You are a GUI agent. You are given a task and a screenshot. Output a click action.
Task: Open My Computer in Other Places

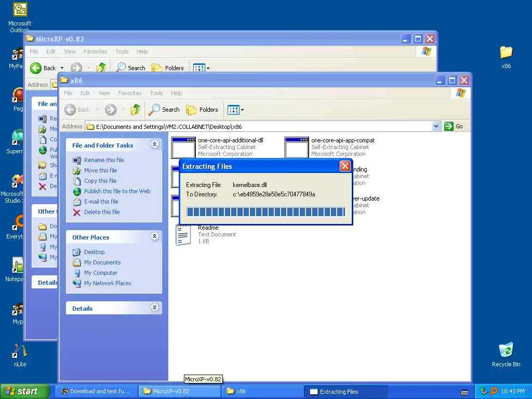tap(100, 273)
